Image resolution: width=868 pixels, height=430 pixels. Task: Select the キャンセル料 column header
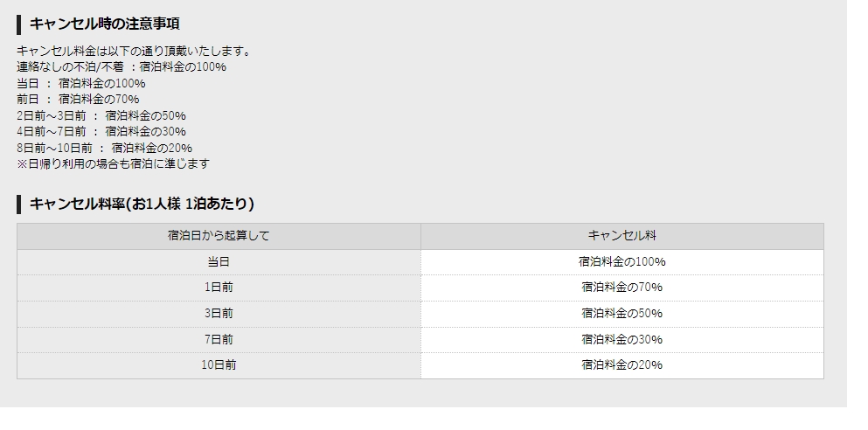tap(622, 236)
